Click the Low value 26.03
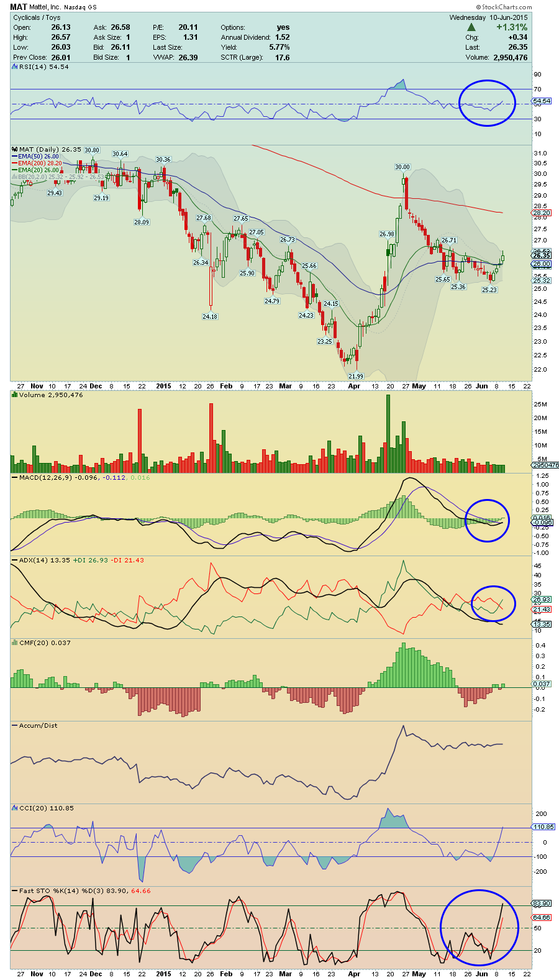Screen dimensions: 559x980 pos(61,47)
